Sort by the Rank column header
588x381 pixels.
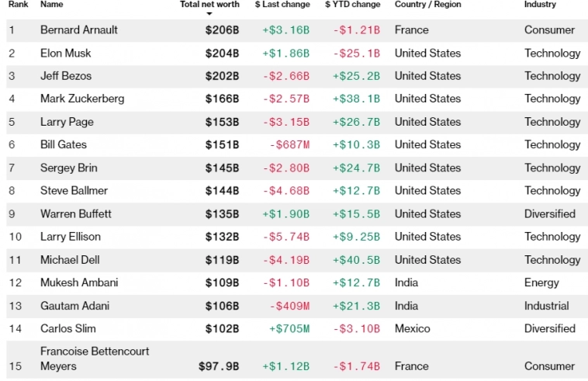(19, 5)
